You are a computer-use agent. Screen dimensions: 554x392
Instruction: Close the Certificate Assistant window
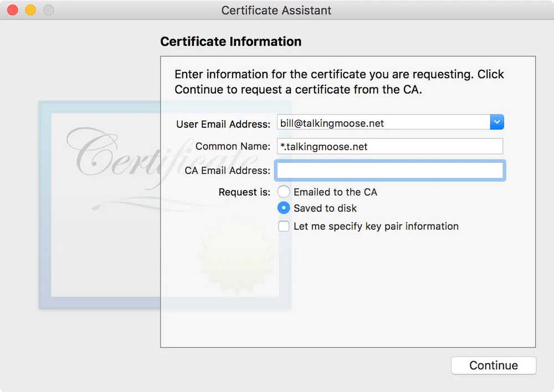click(12, 10)
